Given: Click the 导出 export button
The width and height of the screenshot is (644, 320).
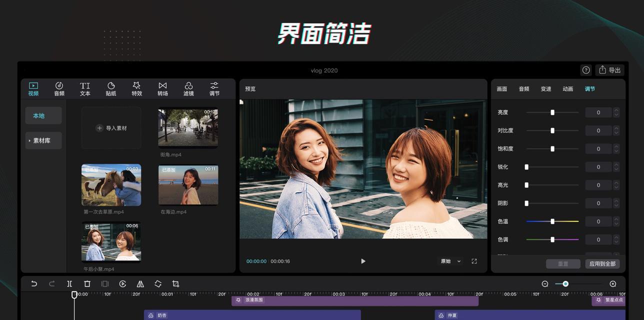Looking at the screenshot, I should tap(609, 70).
